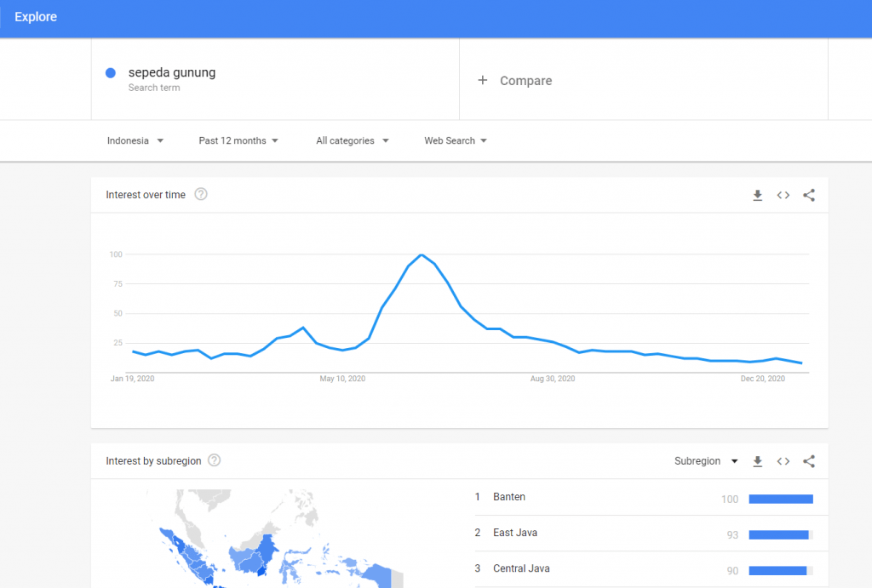Image resolution: width=872 pixels, height=588 pixels.
Task: Open help for Interest by subregion
Action: pyautogui.click(x=215, y=460)
